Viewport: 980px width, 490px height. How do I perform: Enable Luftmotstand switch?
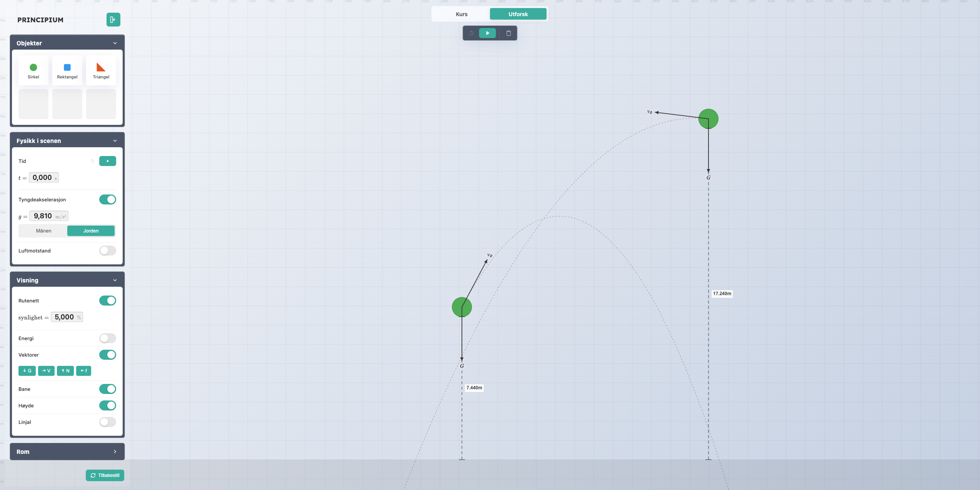click(108, 251)
